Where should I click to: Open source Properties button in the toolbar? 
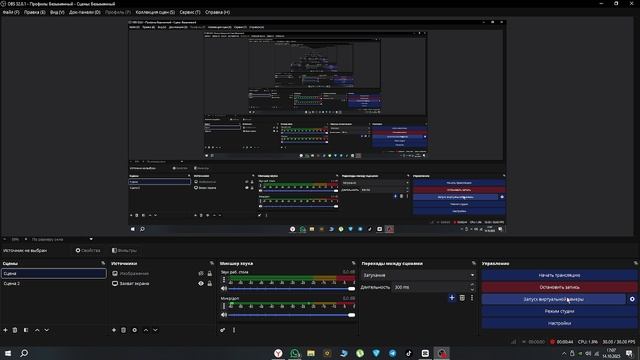click(x=88, y=250)
